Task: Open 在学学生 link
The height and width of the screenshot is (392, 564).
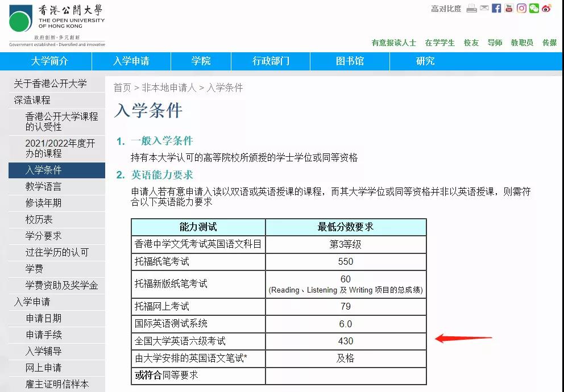Action: (x=439, y=43)
